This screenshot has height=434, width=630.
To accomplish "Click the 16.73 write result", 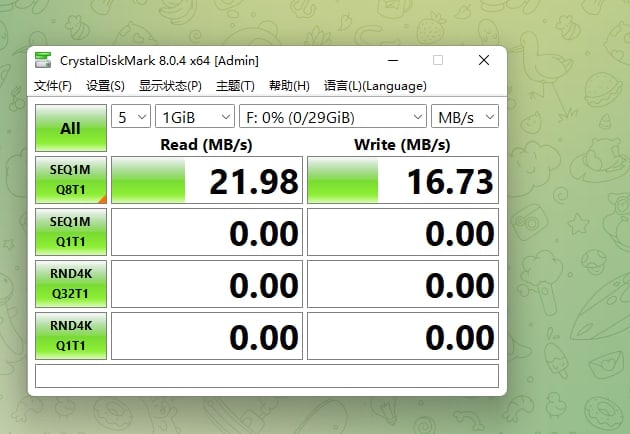I will click(403, 180).
